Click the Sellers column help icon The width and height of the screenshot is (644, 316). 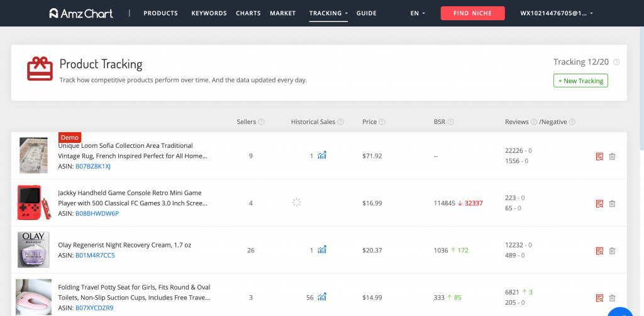tap(261, 122)
